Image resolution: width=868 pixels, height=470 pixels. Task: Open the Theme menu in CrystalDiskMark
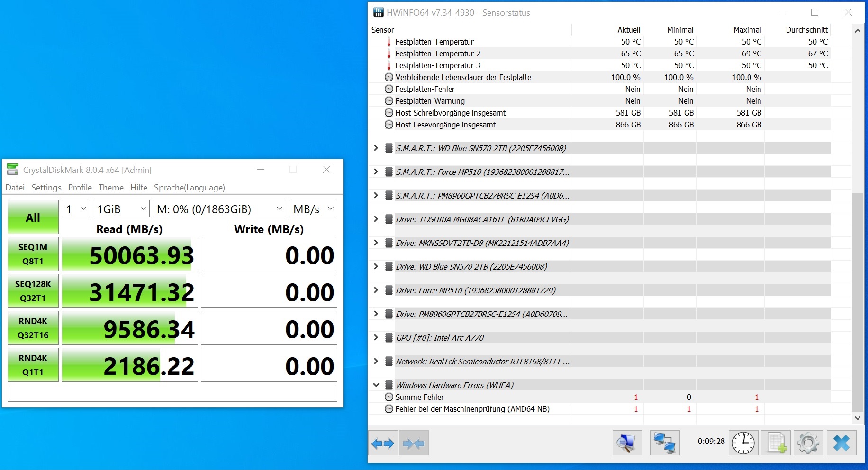(111, 188)
